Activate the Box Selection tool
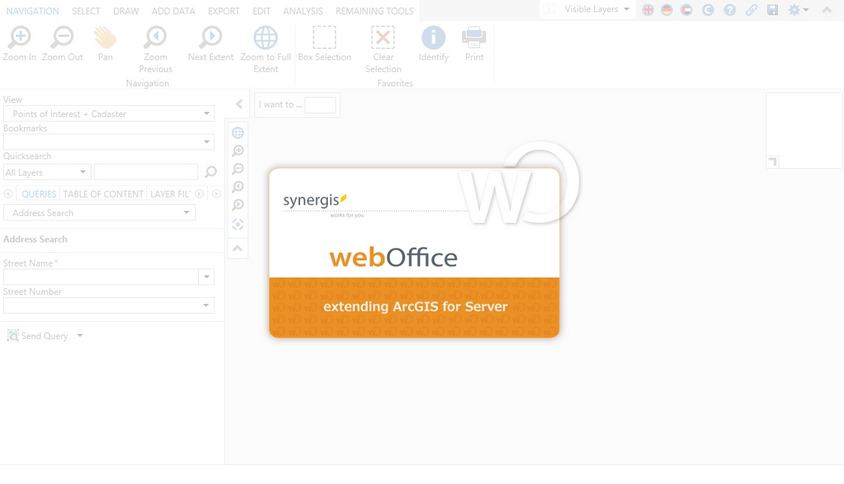Image resolution: width=844 pixels, height=484 pixels. [325, 44]
